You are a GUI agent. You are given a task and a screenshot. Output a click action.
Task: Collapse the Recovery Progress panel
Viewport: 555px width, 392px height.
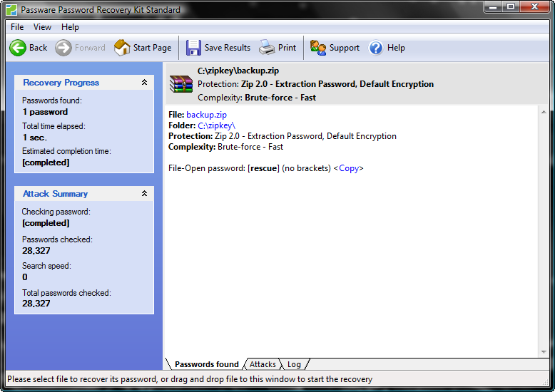click(144, 83)
